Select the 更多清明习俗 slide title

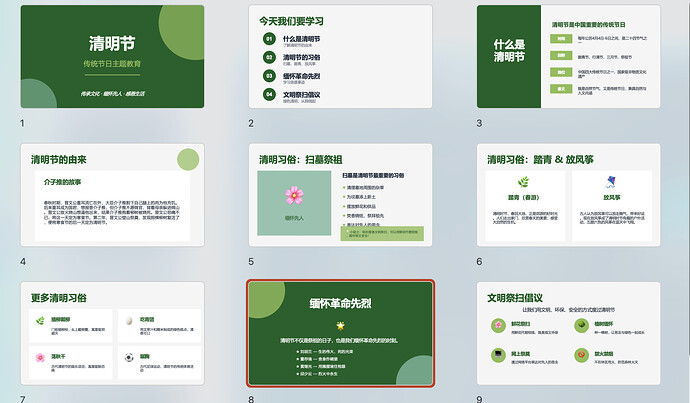click(59, 298)
